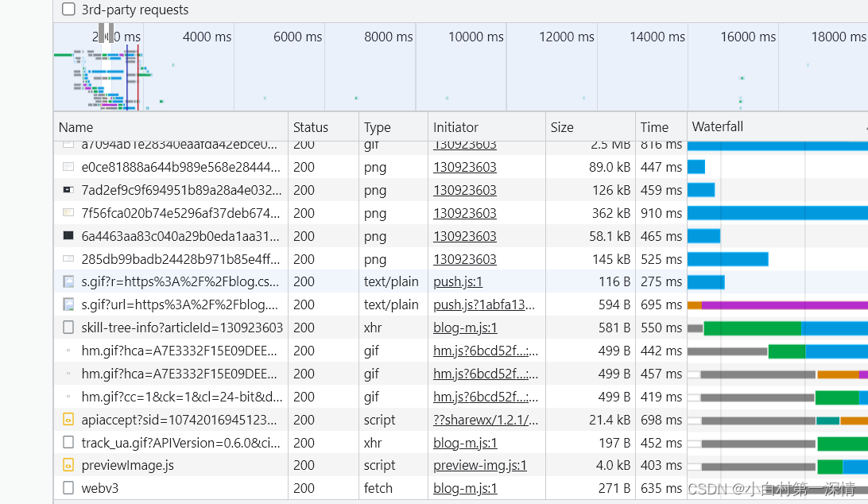Screen dimensions: 868x504
Task: Sort by the Status column header
Action: click(x=310, y=127)
